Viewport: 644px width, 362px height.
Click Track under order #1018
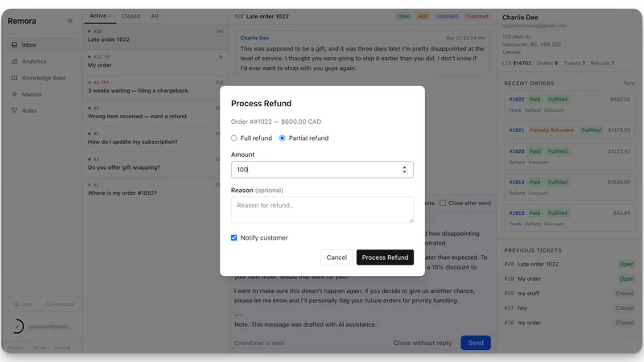pos(515,224)
